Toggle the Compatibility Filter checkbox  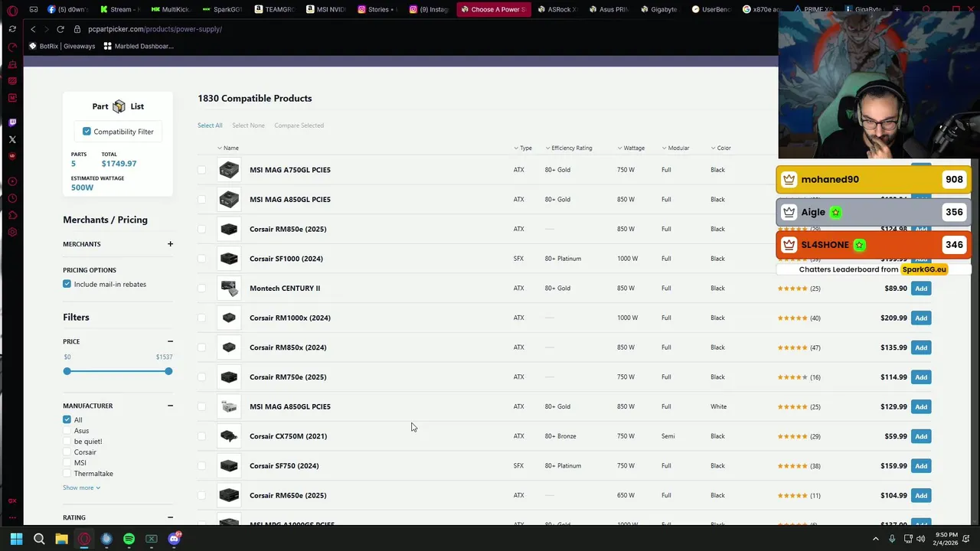(87, 132)
